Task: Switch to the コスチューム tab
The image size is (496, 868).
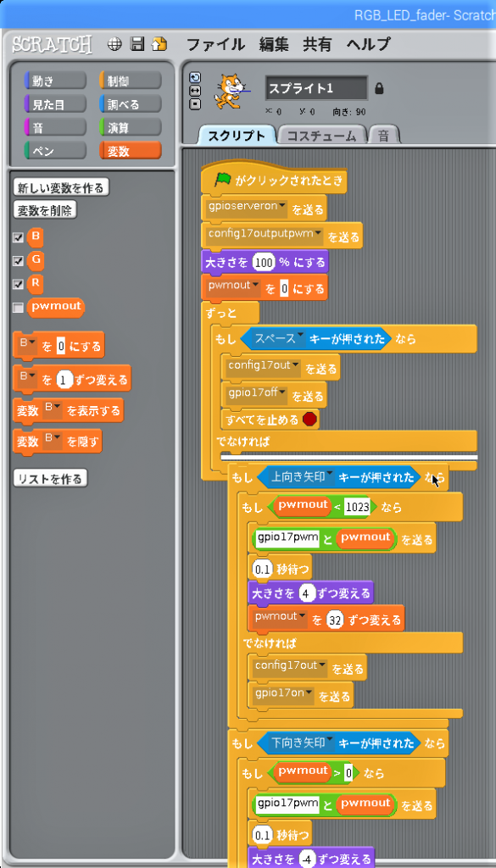Action: (x=321, y=136)
